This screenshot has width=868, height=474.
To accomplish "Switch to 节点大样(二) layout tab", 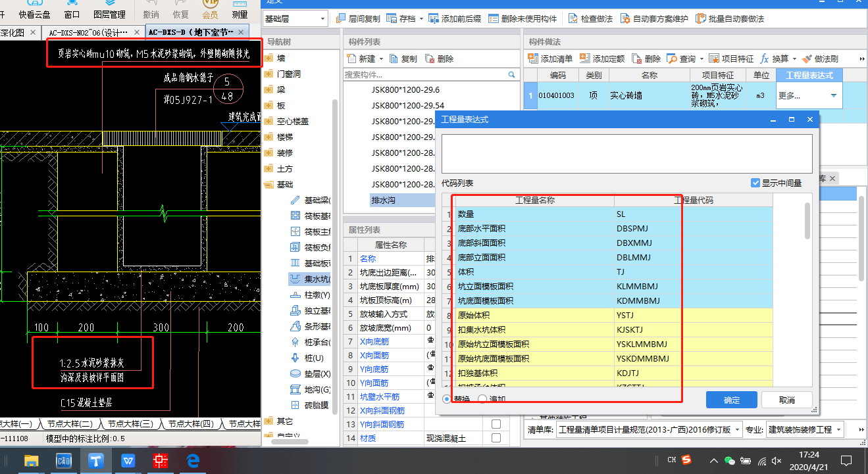I will pos(72,424).
